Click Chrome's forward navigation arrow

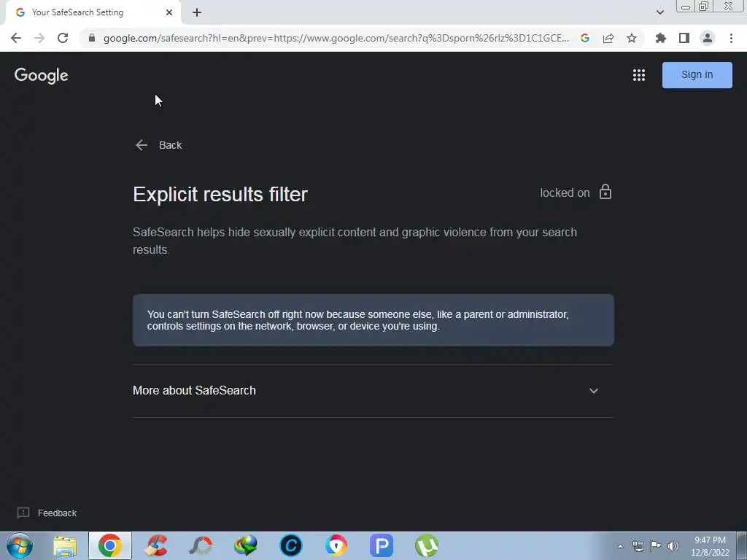(x=39, y=38)
